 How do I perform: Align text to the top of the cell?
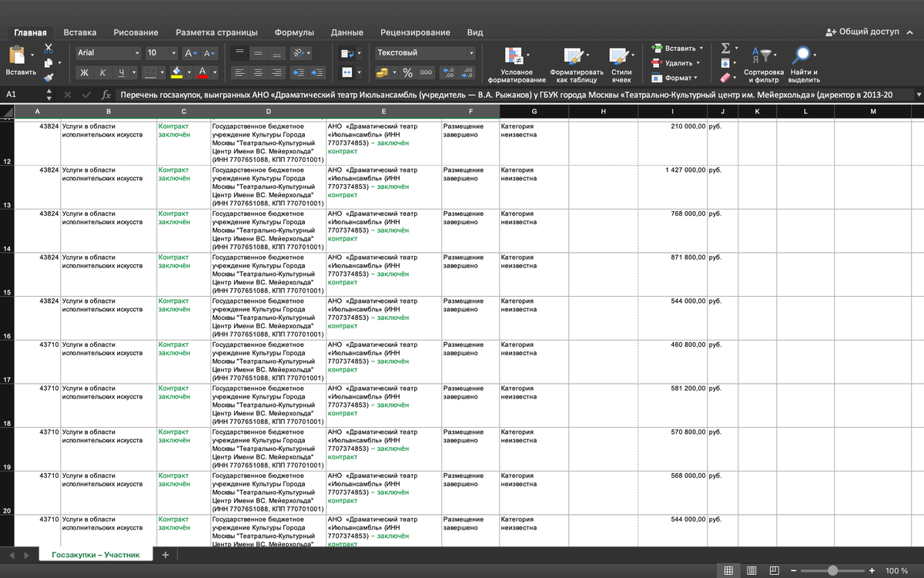pos(239,53)
